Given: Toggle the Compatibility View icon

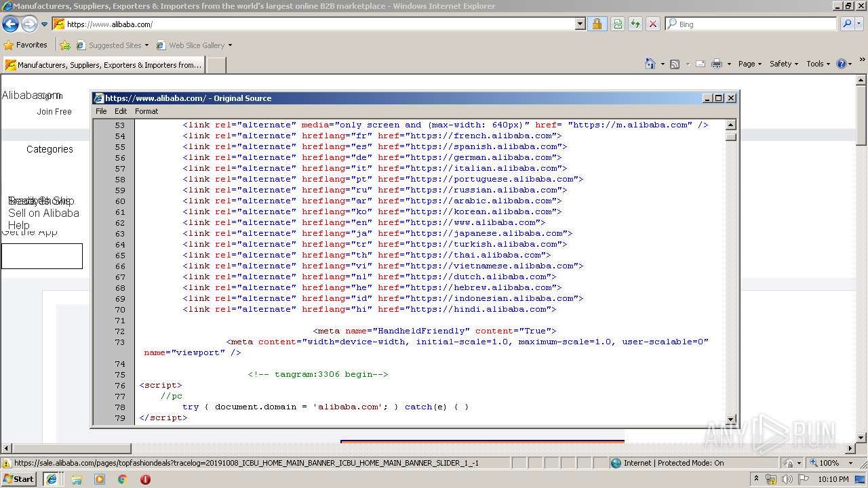Looking at the screenshot, I should [x=618, y=24].
